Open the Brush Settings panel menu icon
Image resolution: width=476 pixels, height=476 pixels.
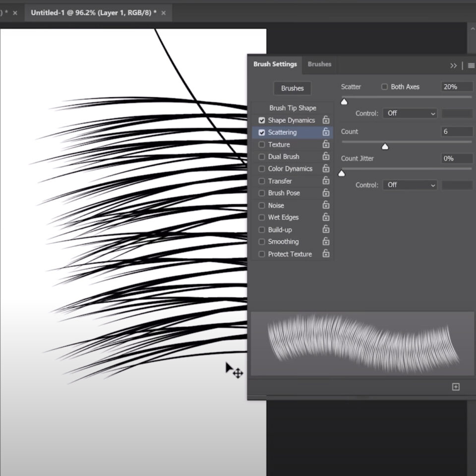point(471,65)
